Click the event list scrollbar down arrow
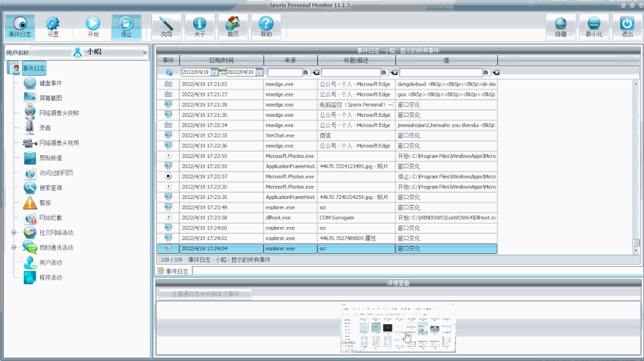Viewport: 644px width, 361px height. (x=636, y=250)
